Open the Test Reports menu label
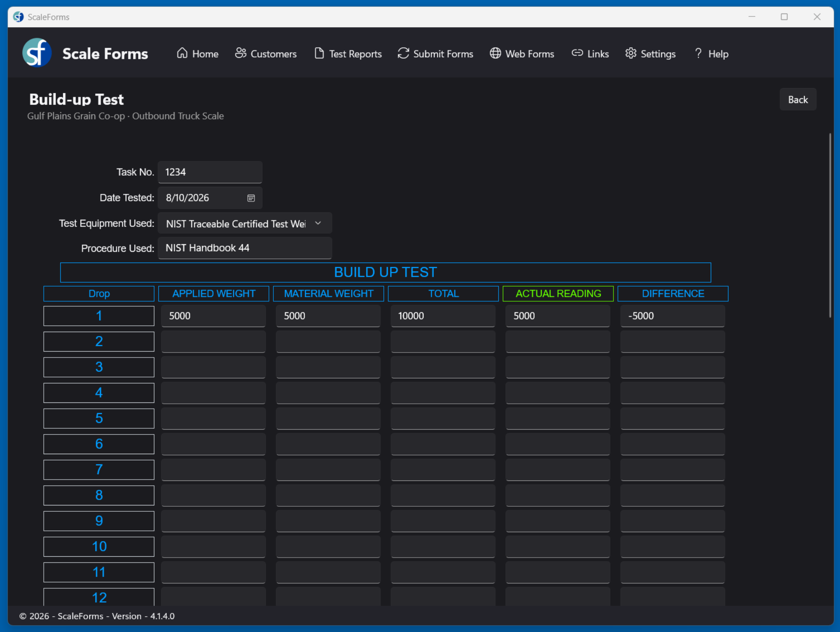 355,54
